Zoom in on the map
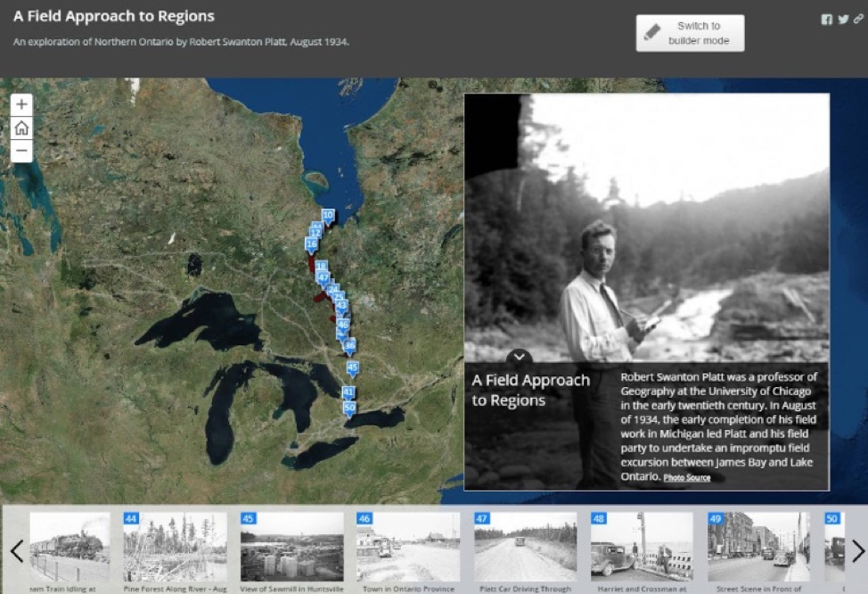 pos(21,105)
